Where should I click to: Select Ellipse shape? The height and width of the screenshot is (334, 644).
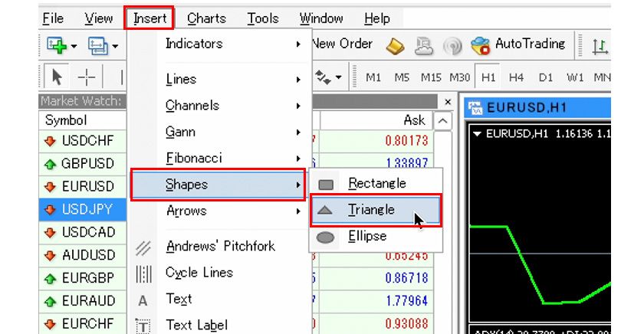coord(376,237)
